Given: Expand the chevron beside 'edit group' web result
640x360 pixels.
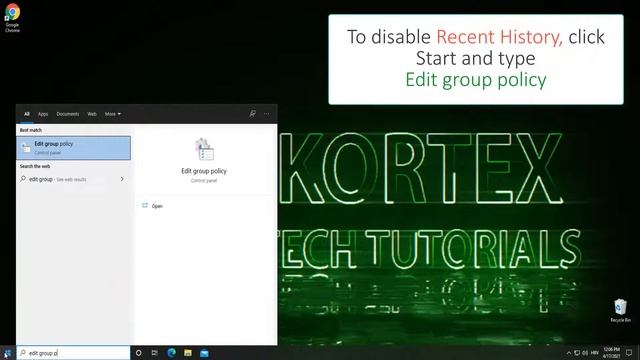Looking at the screenshot, I should tap(122, 179).
